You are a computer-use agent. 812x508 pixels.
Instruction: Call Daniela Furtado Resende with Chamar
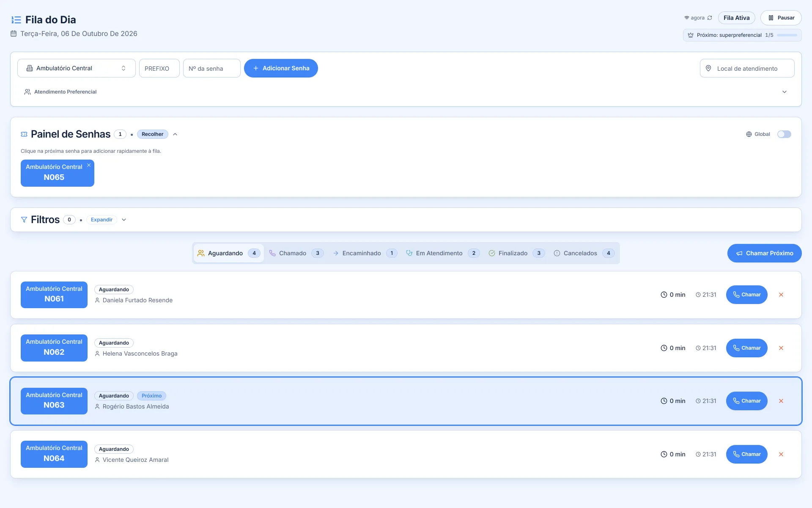click(x=746, y=295)
